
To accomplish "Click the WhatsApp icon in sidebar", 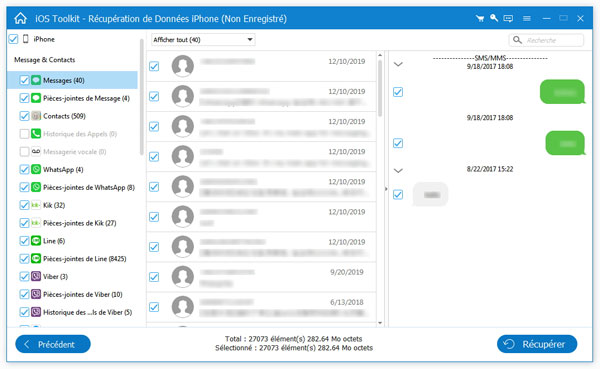I will tap(36, 169).
